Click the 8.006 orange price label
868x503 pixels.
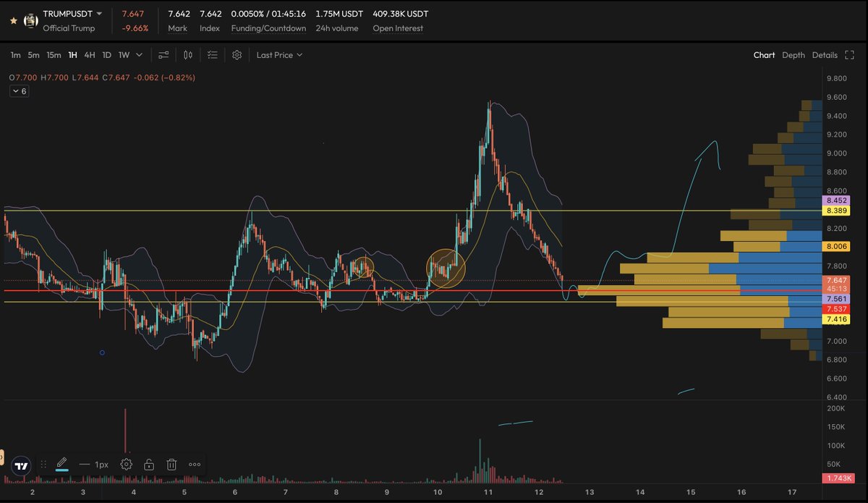(836, 247)
